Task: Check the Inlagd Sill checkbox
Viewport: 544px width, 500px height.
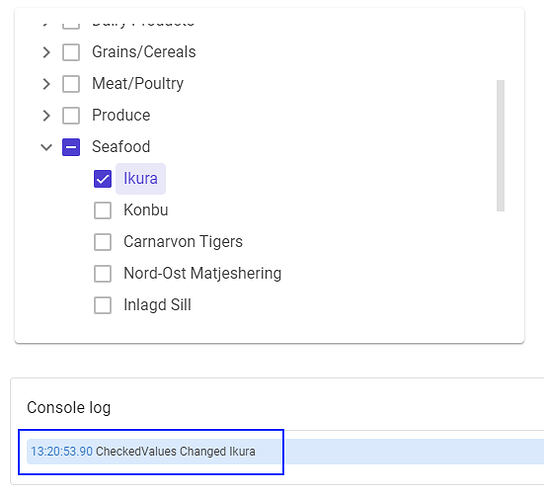Action: pos(103,305)
